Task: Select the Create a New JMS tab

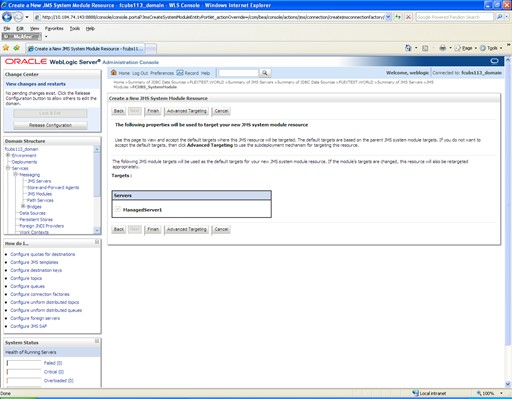Action: pyautogui.click(x=85, y=49)
